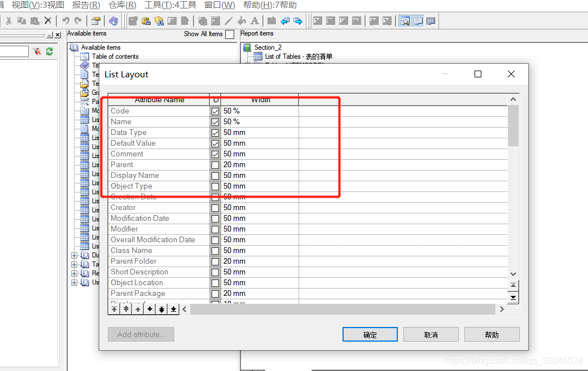
Task: Open the 帮助(H) menu
Action: [x=270, y=5]
